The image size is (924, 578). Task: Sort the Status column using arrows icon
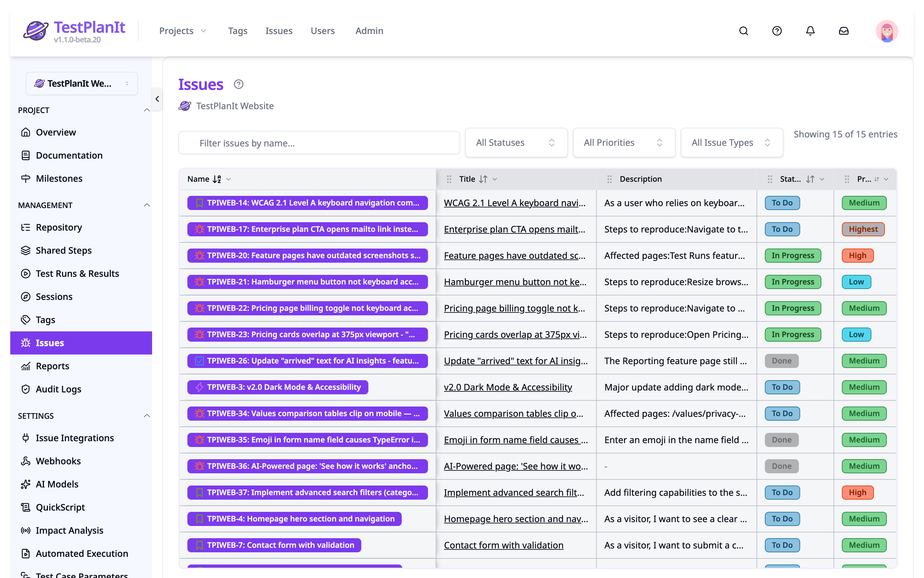pos(810,179)
